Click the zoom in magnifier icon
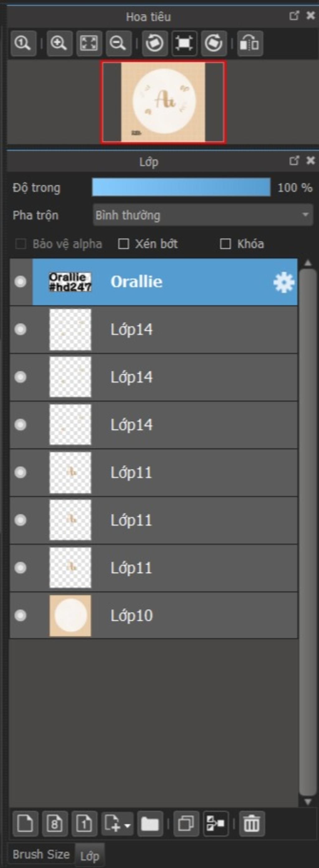The width and height of the screenshot is (319, 868). (59, 43)
